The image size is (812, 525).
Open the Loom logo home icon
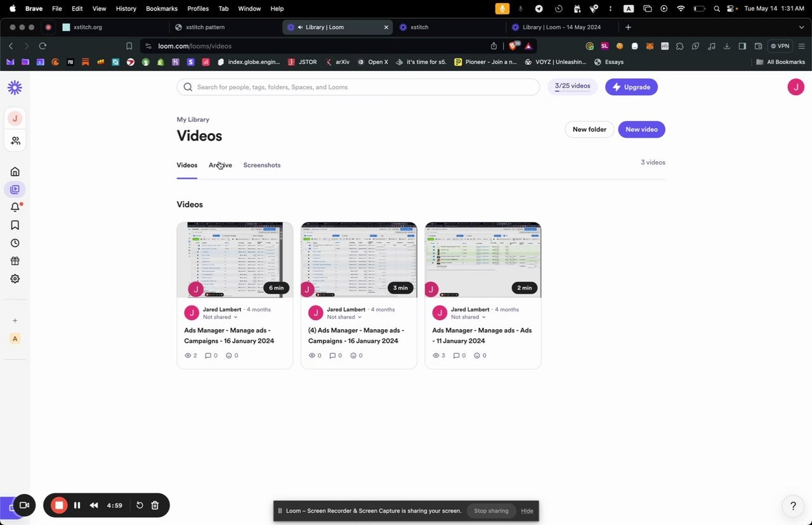(15, 87)
